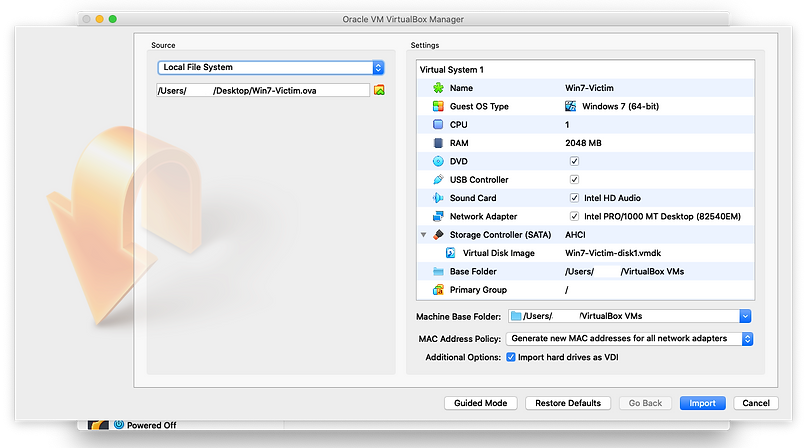Image resolution: width=807 pixels, height=448 pixels.
Task: Click the Windows 7 (64-bit) value
Action: point(620,106)
